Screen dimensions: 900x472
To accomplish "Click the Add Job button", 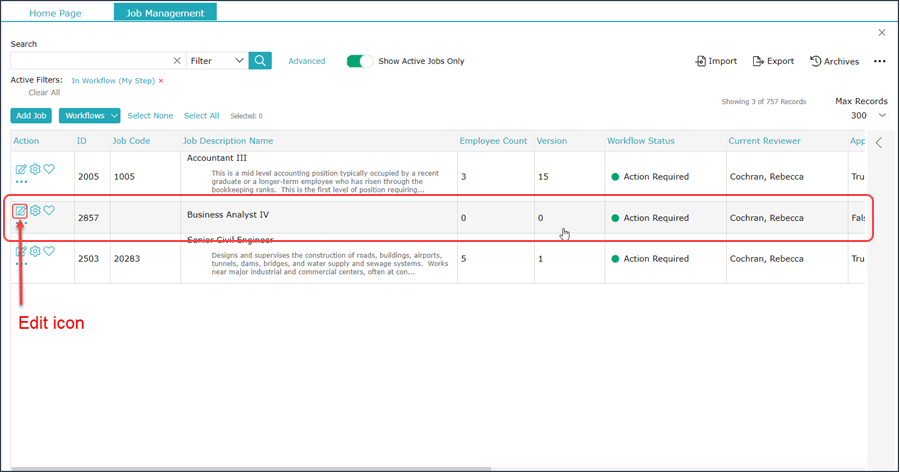I will coord(31,116).
